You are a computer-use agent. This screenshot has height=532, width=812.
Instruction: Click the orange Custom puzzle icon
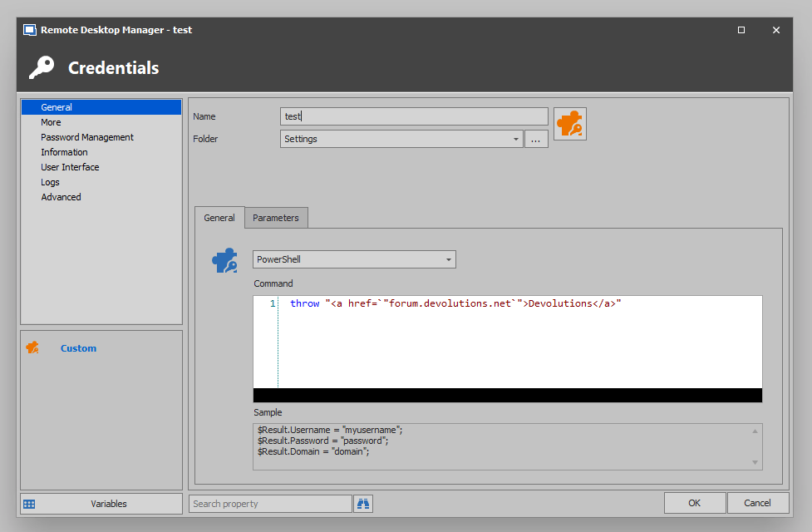33,347
